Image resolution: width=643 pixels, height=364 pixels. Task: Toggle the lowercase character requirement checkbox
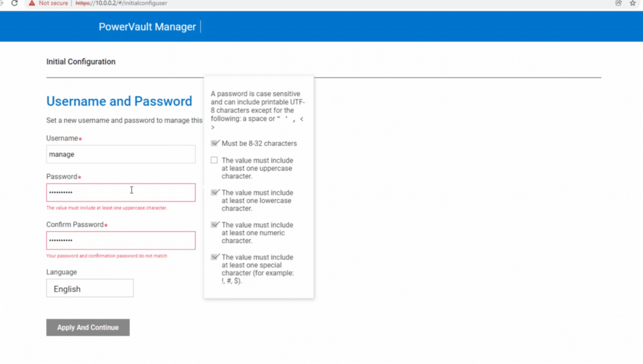(214, 193)
